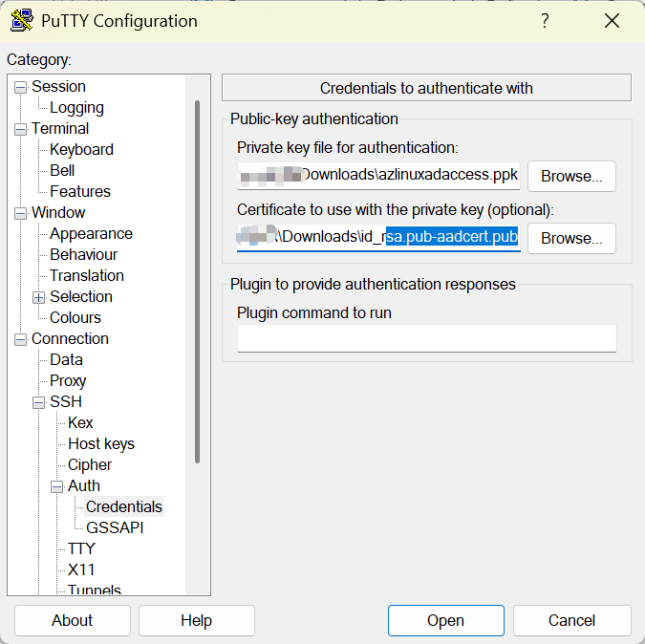This screenshot has width=645, height=644.
Task: Open Colours settings category
Action: [x=75, y=317]
